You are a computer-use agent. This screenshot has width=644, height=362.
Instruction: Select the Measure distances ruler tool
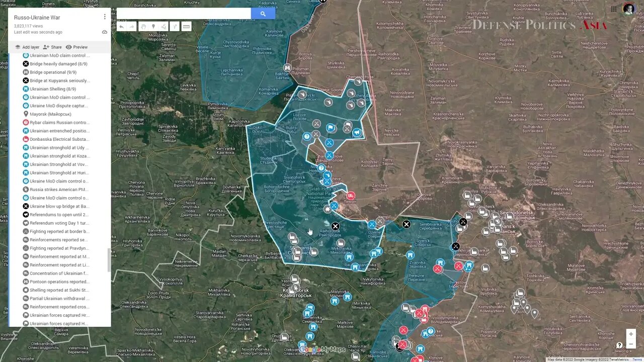tap(186, 27)
